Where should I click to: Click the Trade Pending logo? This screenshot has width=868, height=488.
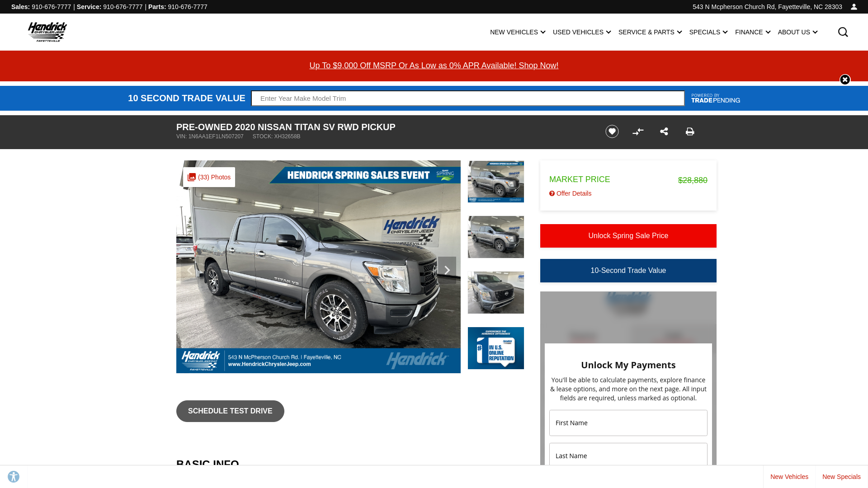coord(716,99)
